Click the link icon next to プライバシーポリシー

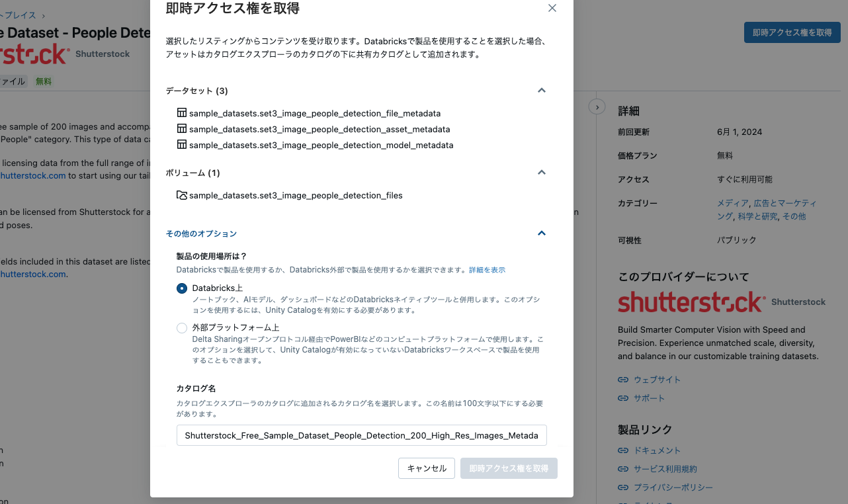pos(622,487)
